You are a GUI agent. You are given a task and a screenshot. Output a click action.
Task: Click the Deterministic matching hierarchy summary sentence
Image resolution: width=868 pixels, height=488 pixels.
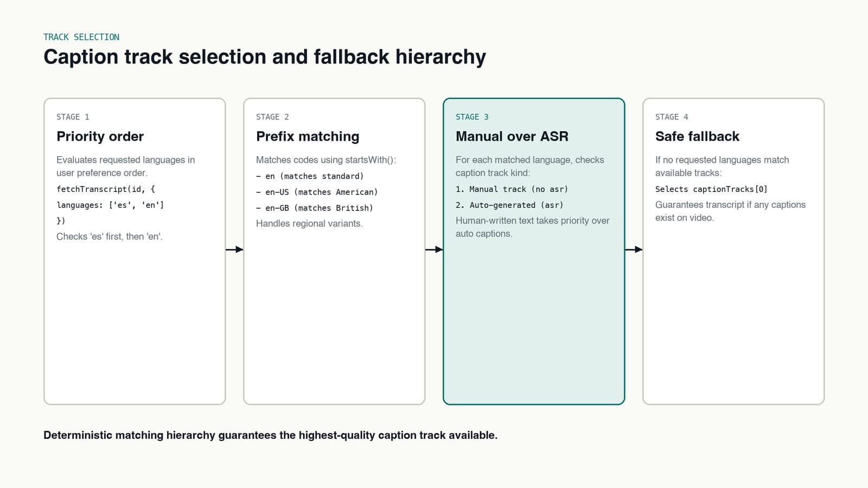(270, 435)
